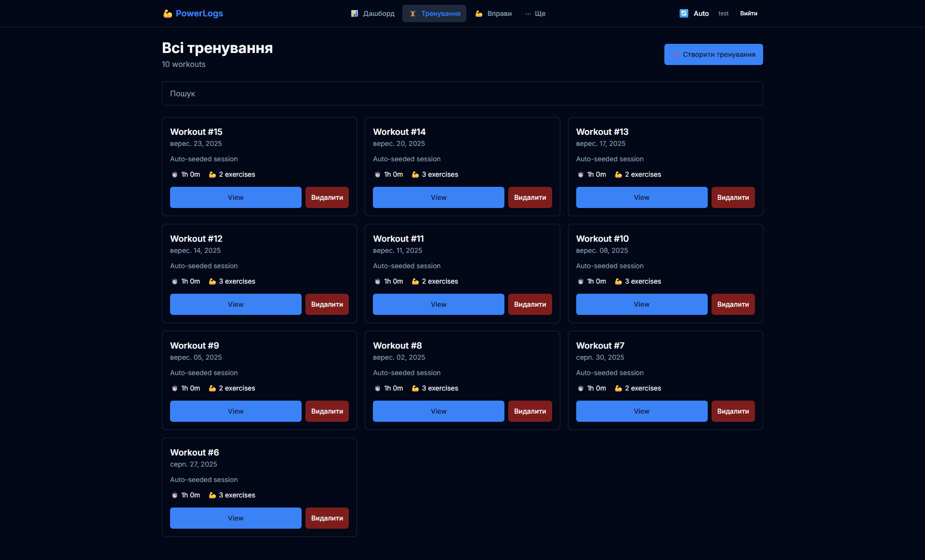Image resolution: width=925 pixels, height=560 pixels.
Task: Open View for Workout #8
Action: click(x=438, y=411)
